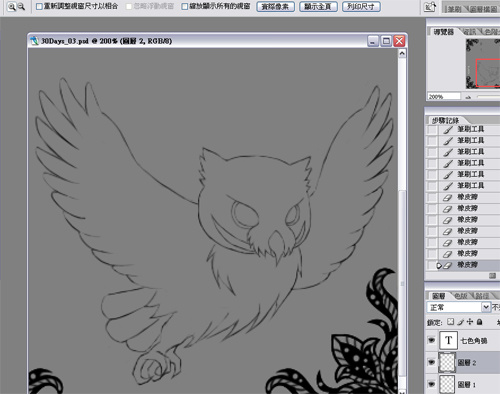Hide the text layer 七色角鴞
Screen dimensions: 500x394
(x=432, y=340)
